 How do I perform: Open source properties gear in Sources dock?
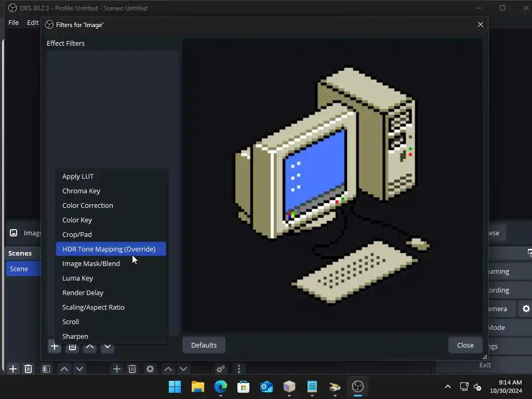coord(150,369)
